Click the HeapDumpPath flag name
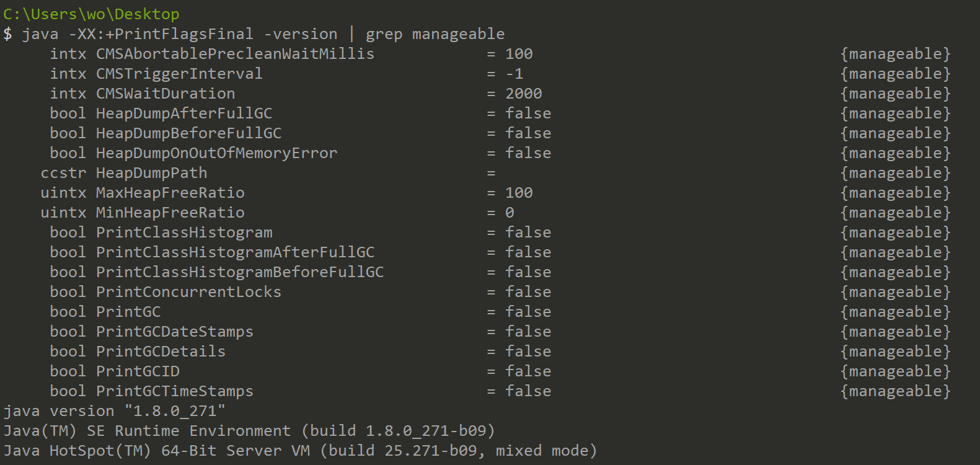The image size is (980, 465). pos(151,173)
